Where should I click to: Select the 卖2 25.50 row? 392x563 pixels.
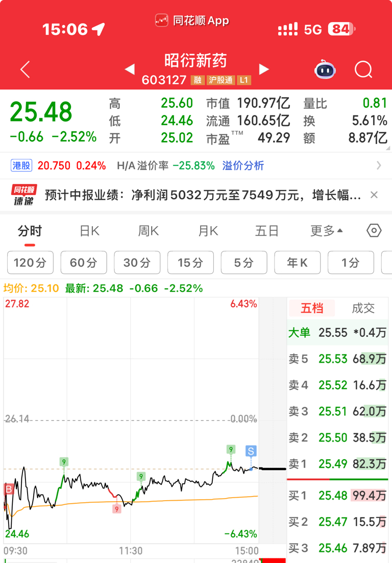tap(337, 437)
